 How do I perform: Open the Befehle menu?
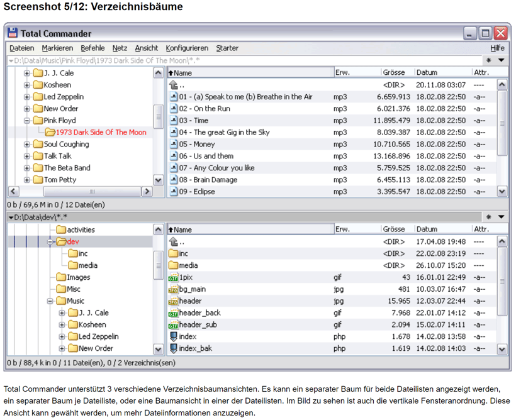[x=93, y=48]
